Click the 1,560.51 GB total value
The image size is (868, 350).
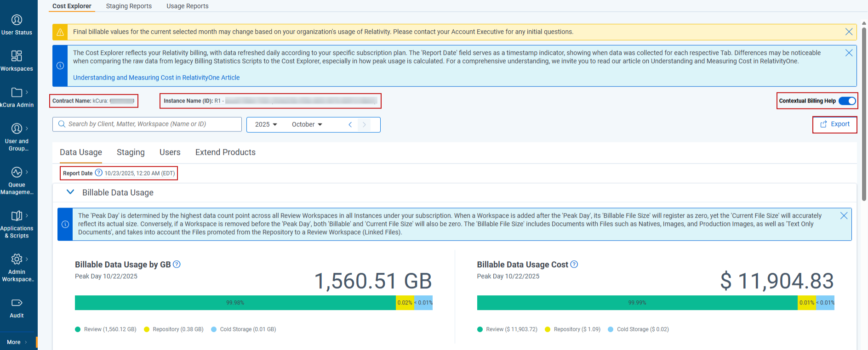click(373, 281)
